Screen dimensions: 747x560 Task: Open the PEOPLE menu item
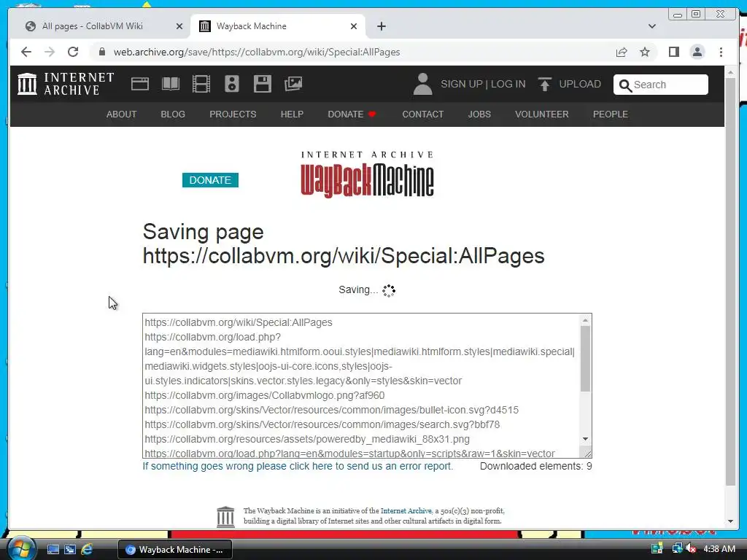click(x=611, y=114)
